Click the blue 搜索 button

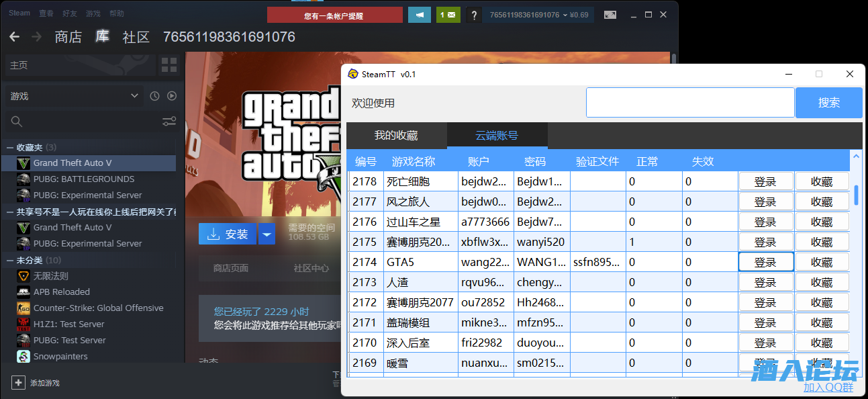pos(828,103)
